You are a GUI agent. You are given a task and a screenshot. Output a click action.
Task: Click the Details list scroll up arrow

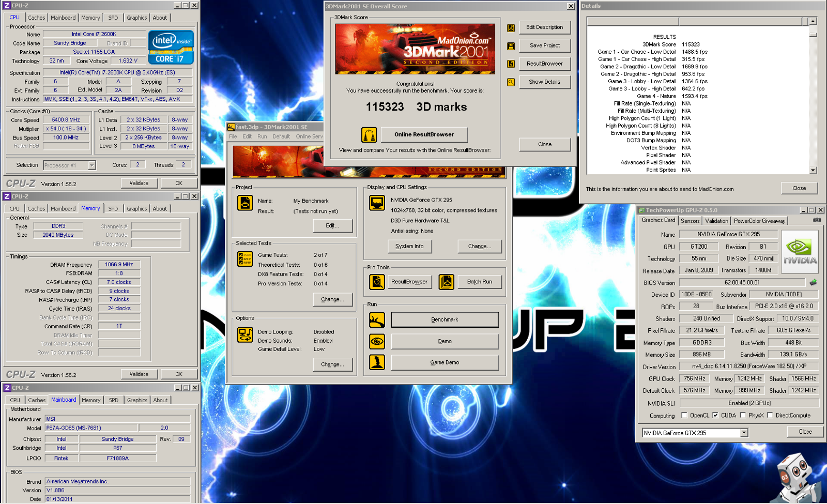pos(813,21)
